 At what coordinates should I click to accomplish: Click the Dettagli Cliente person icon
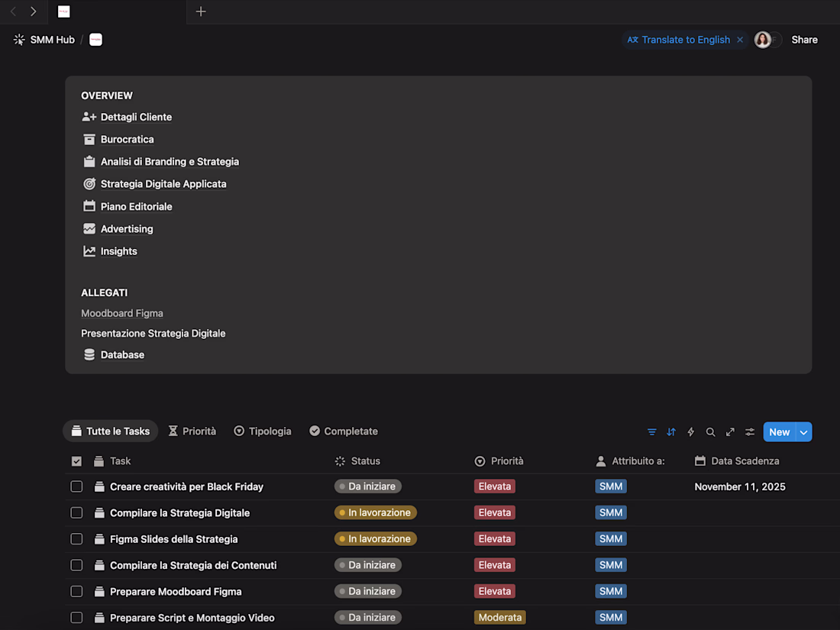point(89,117)
